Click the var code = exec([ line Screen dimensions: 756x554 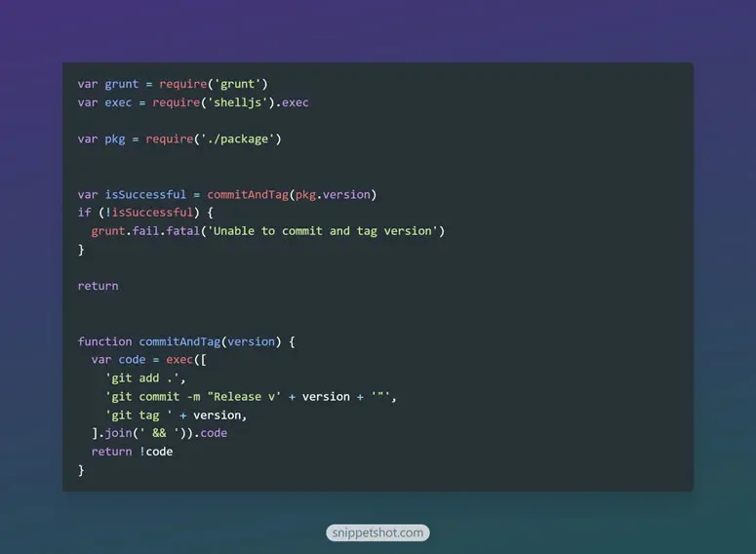(x=148, y=360)
